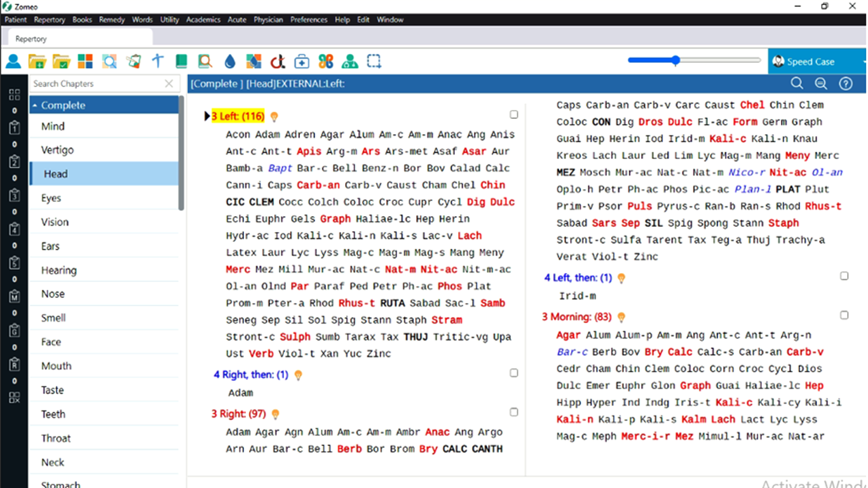Select clipboard 2 in the left sidebar
The width and height of the screenshot is (868, 488).
(x=14, y=162)
